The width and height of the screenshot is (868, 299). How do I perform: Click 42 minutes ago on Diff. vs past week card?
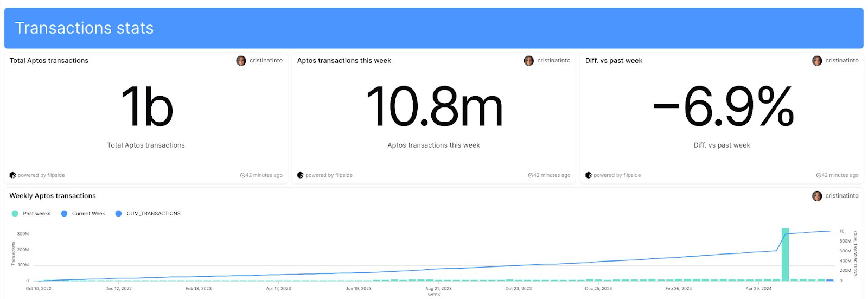point(840,175)
